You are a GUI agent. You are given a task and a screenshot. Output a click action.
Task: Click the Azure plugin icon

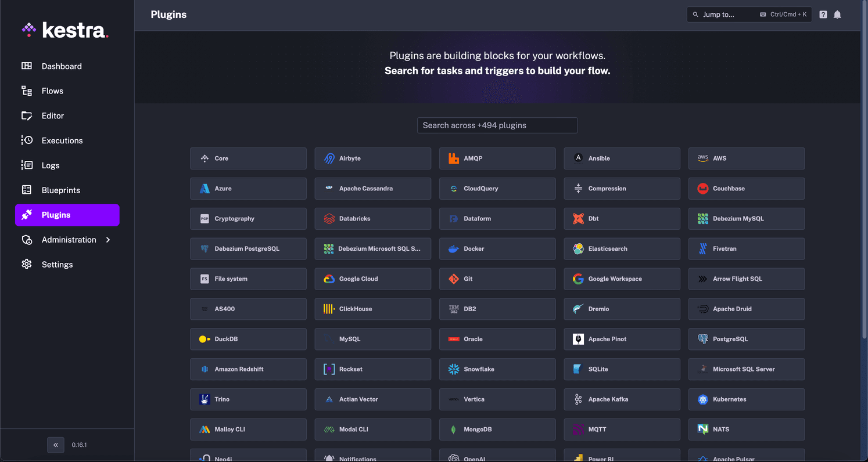(x=205, y=189)
